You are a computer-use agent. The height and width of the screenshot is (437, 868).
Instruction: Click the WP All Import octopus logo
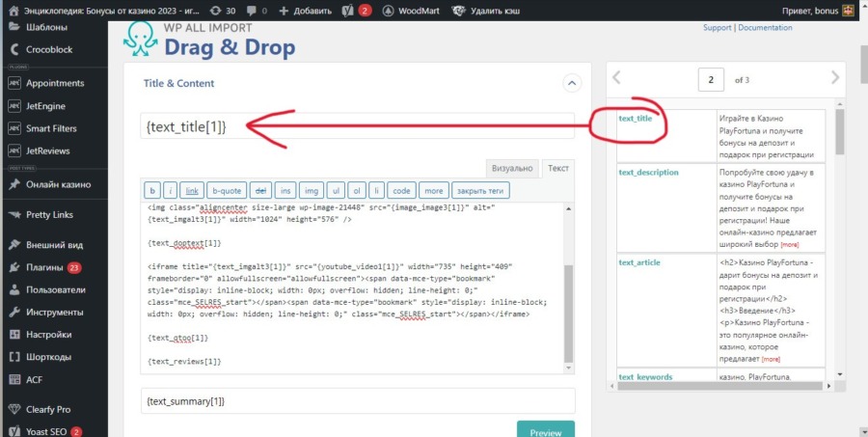click(x=141, y=40)
